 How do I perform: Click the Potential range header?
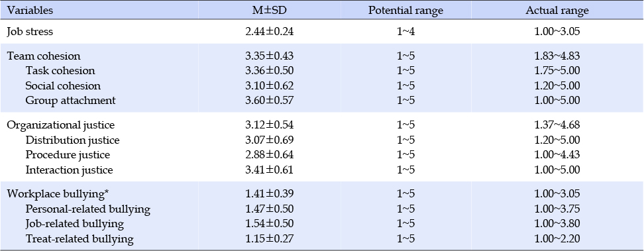[x=405, y=11]
